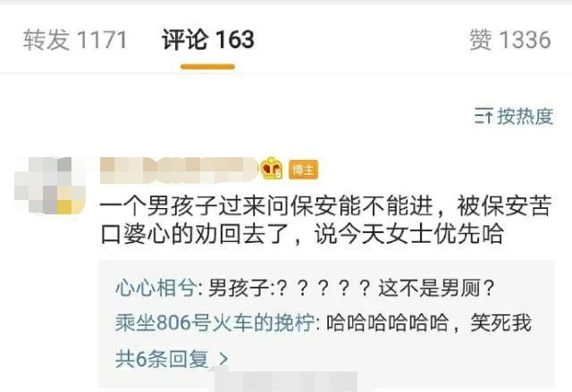Click the sort icon beside 按热度
The image size is (572, 392).
[484, 116]
